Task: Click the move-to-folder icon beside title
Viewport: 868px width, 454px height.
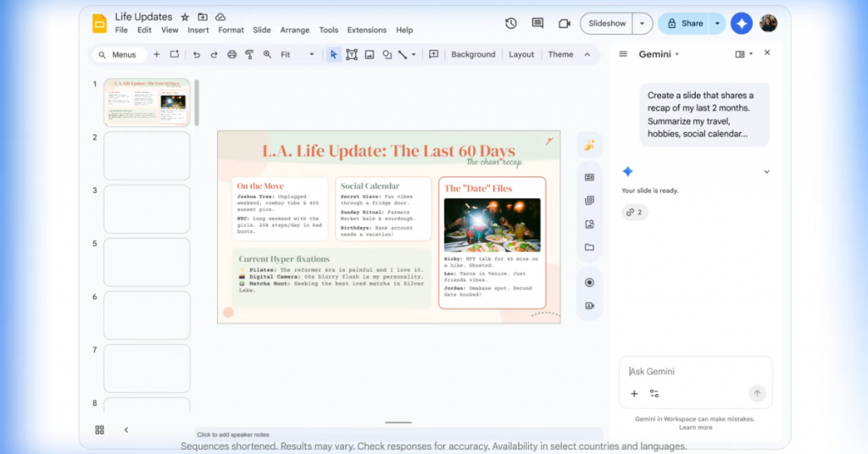Action: pos(203,17)
